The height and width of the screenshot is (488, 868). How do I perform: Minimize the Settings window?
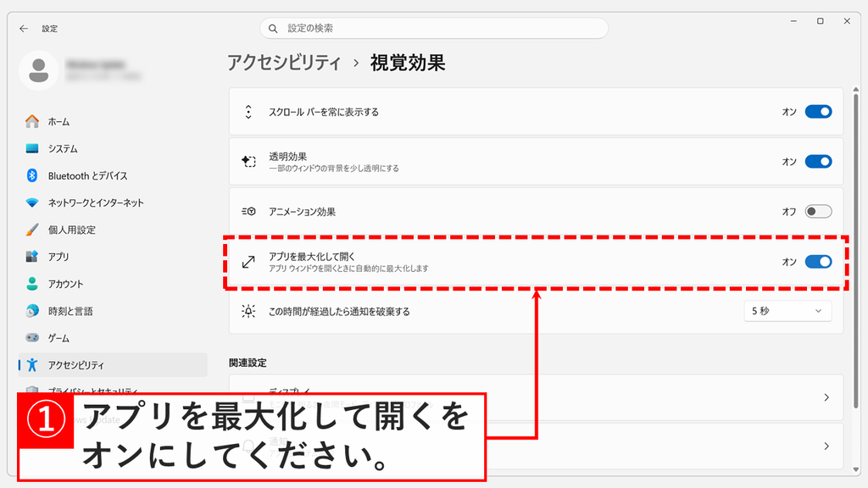point(793,21)
